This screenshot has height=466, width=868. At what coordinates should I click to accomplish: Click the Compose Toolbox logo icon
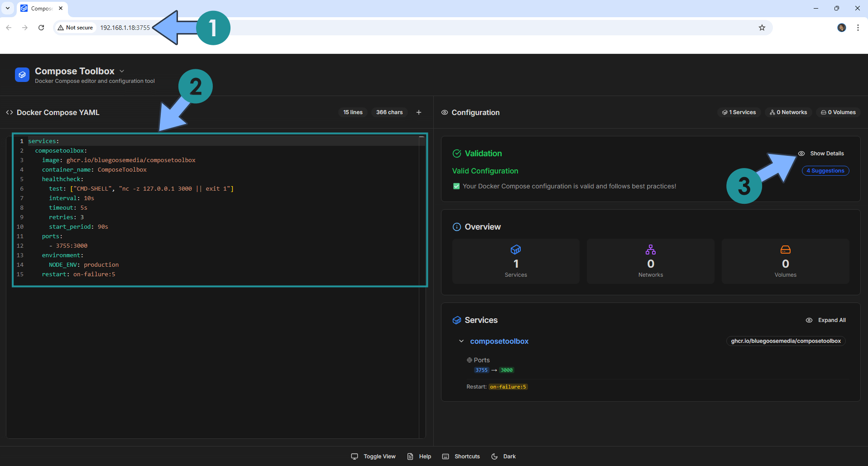pyautogui.click(x=22, y=75)
